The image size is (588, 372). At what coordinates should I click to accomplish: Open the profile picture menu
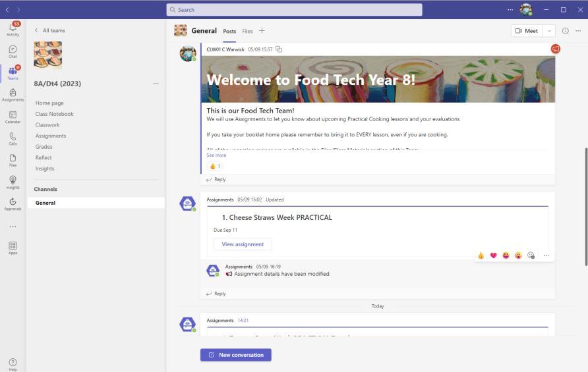(x=526, y=9)
